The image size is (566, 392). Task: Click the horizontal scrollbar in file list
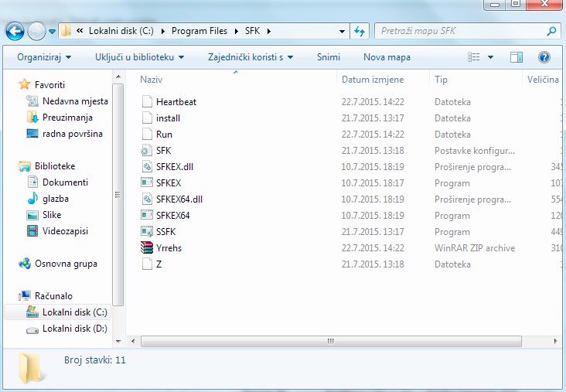tap(331, 340)
